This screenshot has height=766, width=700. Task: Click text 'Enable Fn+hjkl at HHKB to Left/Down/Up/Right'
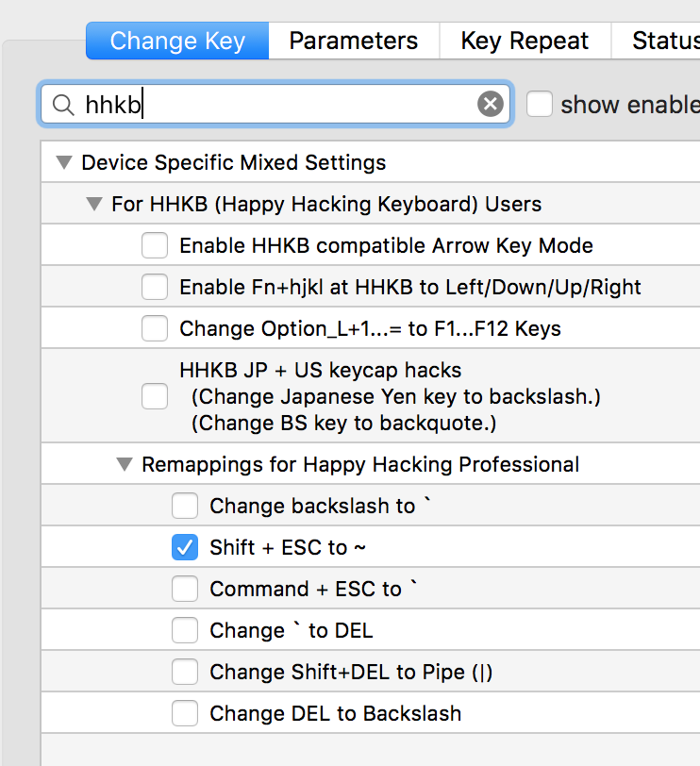[x=410, y=287]
